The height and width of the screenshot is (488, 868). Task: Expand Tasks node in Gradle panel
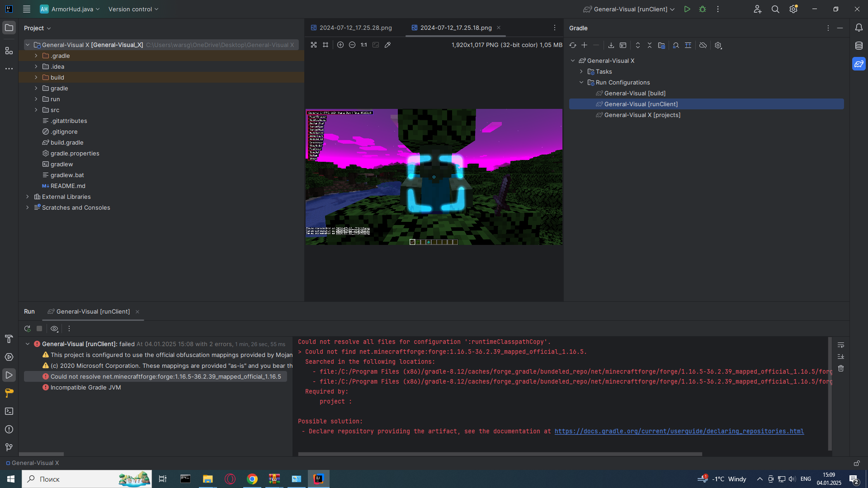581,71
